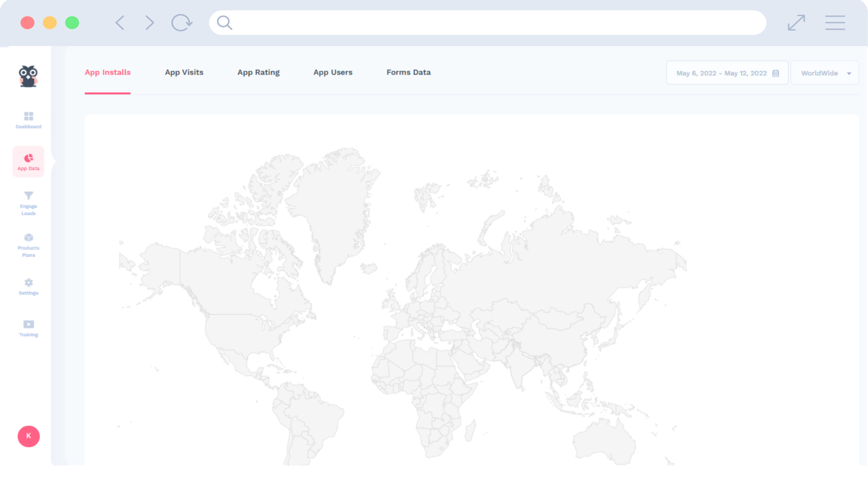868x495 pixels.
Task: Switch to the App Visits tab
Action: (x=184, y=72)
